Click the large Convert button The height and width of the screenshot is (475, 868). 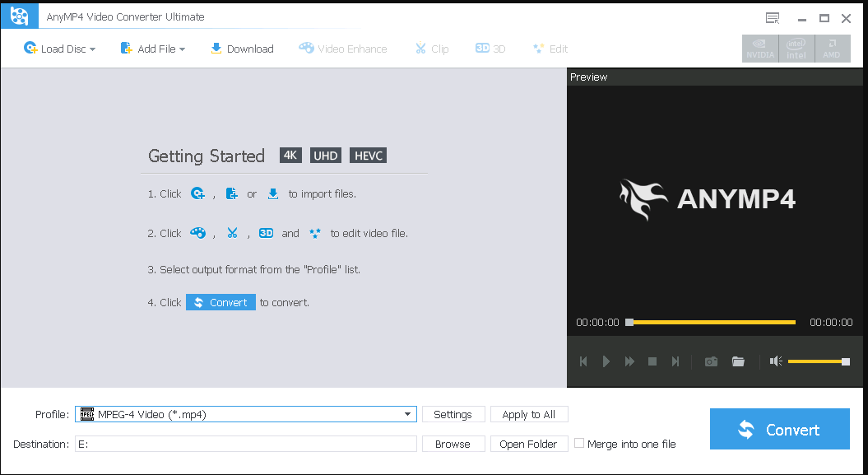pyautogui.click(x=779, y=429)
